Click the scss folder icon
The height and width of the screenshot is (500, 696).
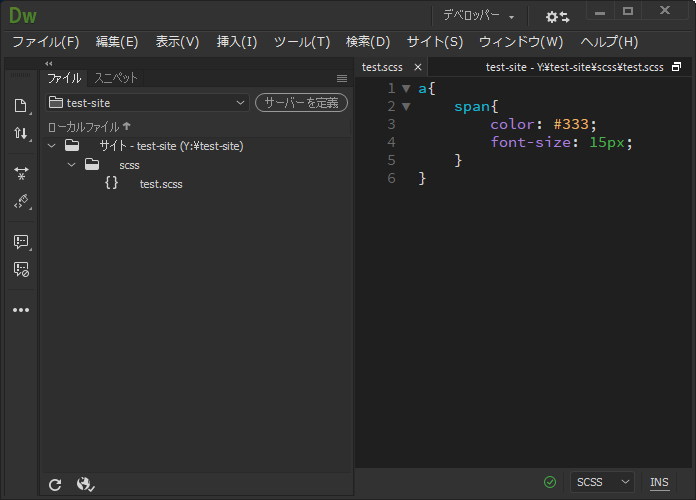(92, 164)
